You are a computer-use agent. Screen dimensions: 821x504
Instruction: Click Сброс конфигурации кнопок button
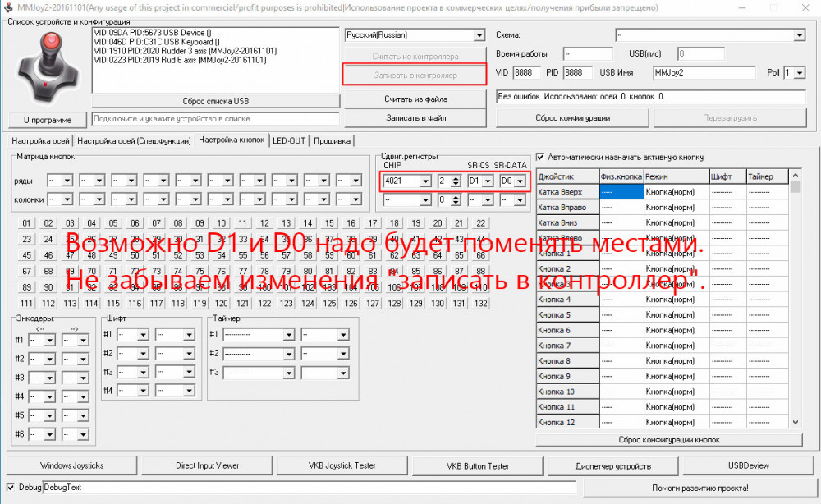pyautogui.click(x=668, y=440)
